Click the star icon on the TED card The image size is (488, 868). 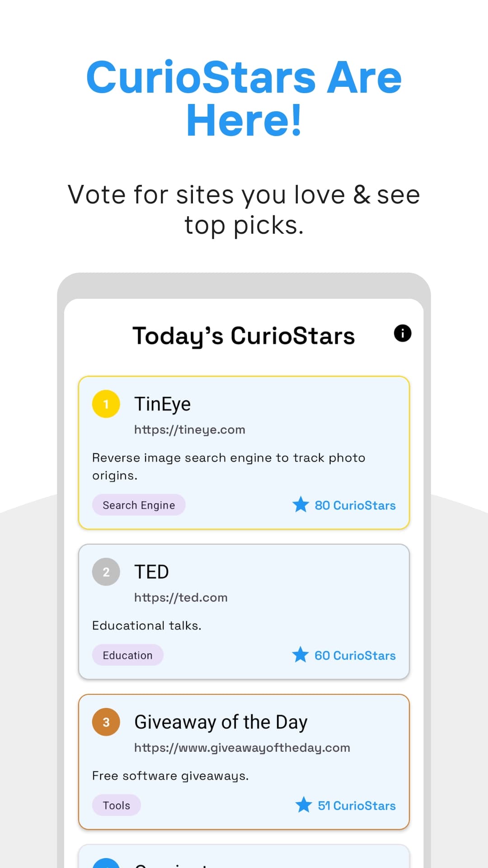click(302, 655)
